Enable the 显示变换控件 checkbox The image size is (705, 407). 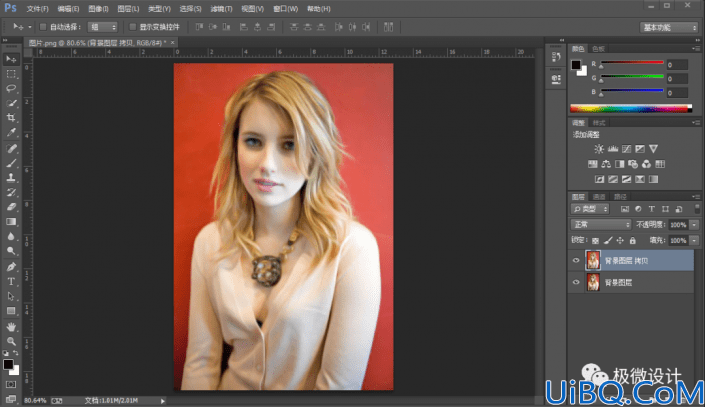(133, 27)
